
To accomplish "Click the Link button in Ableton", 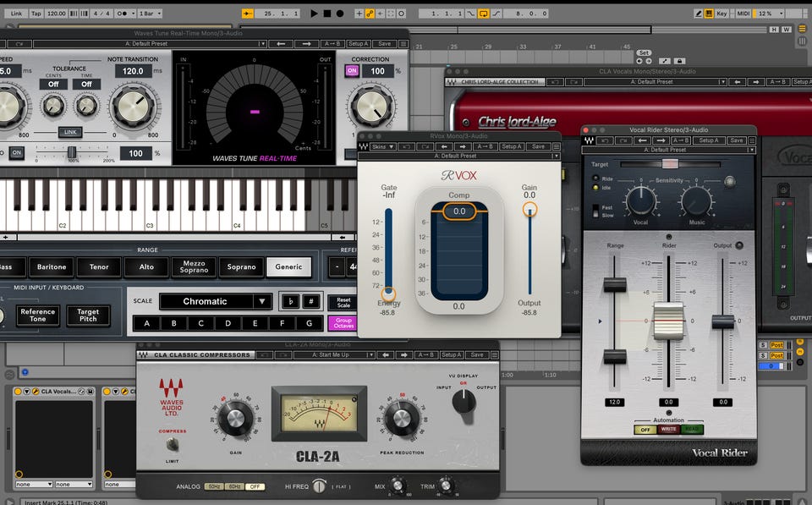I will point(17,14).
